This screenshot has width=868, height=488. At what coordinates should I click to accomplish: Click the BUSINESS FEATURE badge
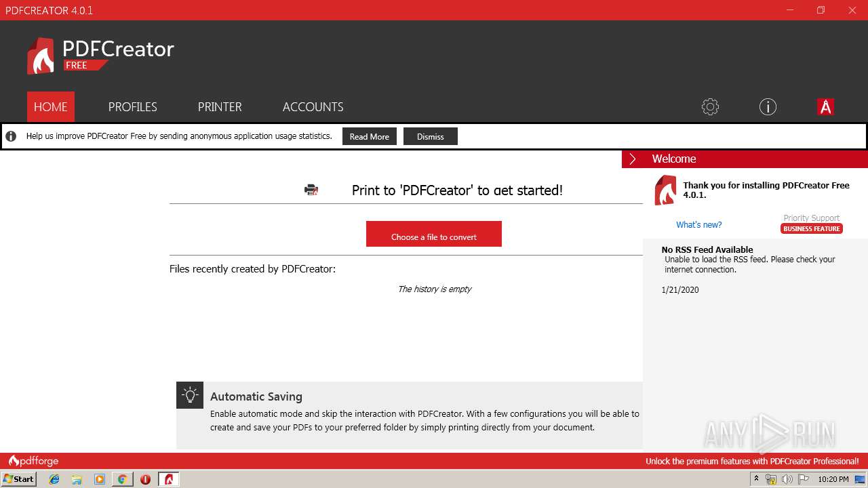pos(812,228)
